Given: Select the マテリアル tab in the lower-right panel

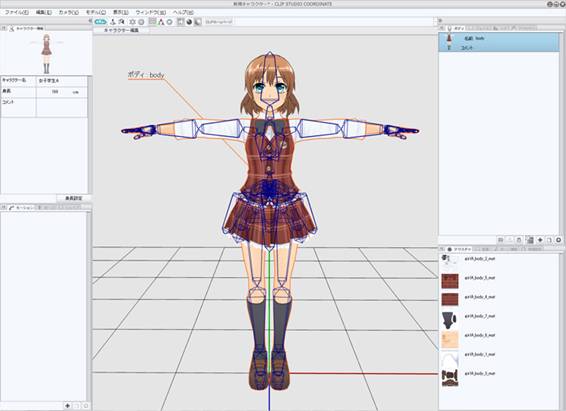Looking at the screenshot, I should [460, 249].
